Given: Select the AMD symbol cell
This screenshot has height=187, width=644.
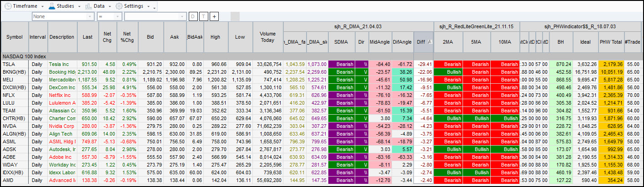Looking at the screenshot, I should pyautogui.click(x=15, y=181).
